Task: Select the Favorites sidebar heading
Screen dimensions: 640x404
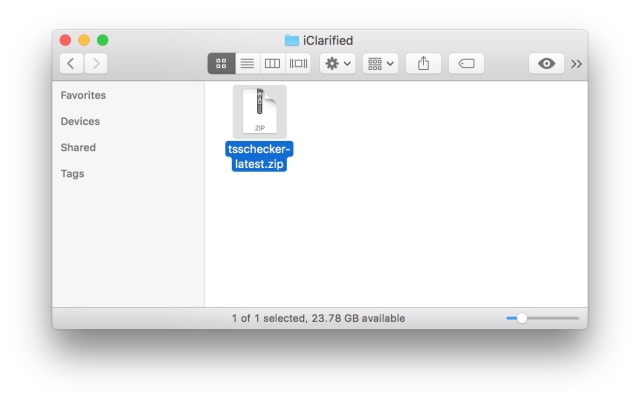Action: click(x=83, y=95)
